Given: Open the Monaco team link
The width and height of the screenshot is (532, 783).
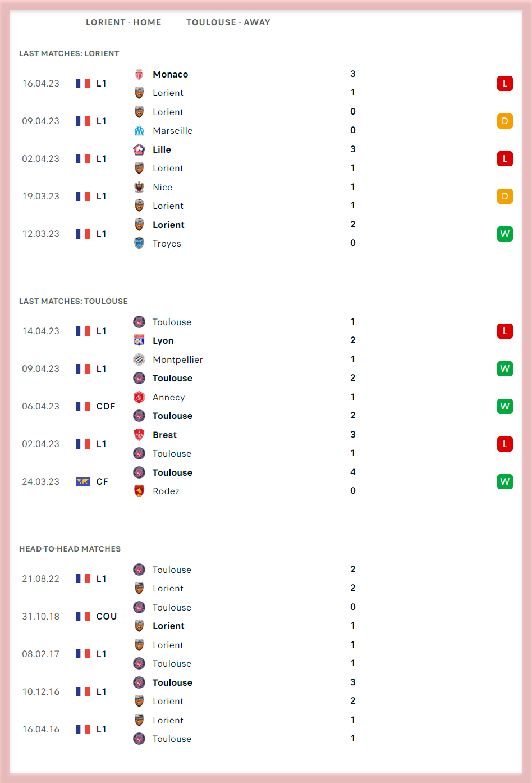Looking at the screenshot, I should pos(171,74).
